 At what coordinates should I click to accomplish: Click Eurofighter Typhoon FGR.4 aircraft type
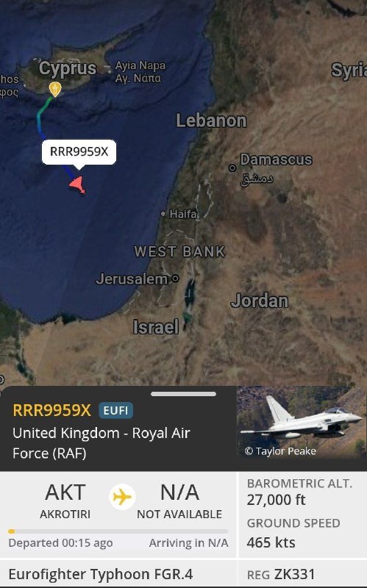(101, 574)
